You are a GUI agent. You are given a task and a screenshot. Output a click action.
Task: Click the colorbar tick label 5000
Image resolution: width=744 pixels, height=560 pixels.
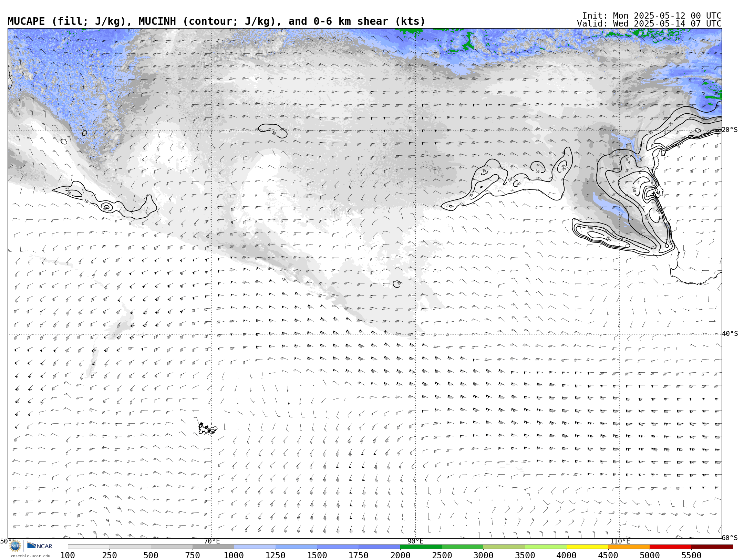coord(650,556)
